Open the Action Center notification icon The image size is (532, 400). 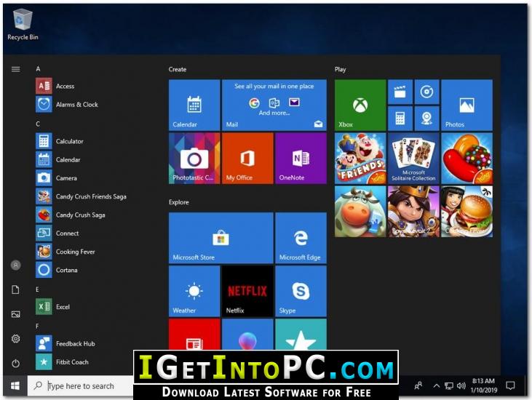[510, 385]
